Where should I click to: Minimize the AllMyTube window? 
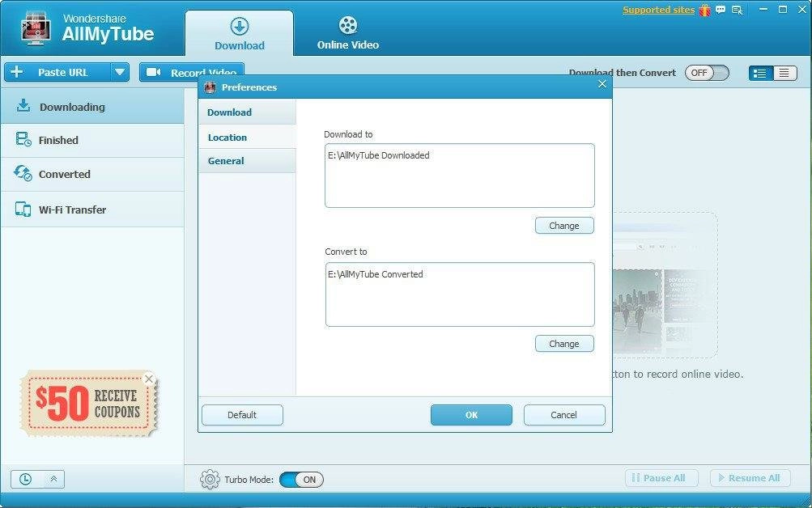pyautogui.click(x=763, y=10)
